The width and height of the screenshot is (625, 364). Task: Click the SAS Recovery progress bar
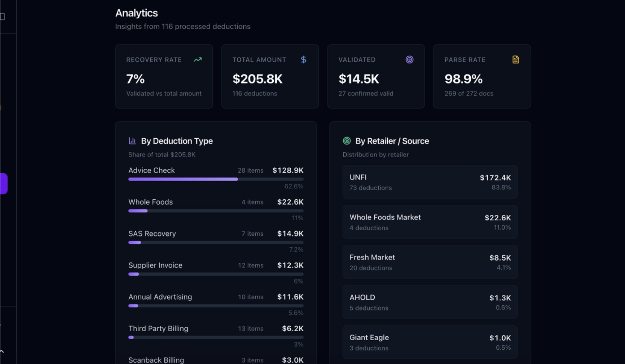click(216, 243)
